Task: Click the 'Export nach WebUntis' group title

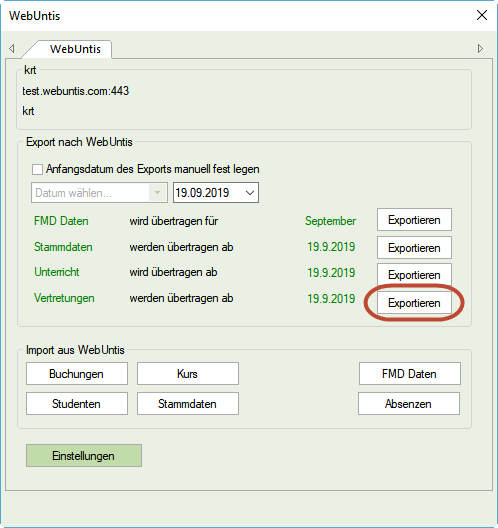Action: [x=79, y=142]
